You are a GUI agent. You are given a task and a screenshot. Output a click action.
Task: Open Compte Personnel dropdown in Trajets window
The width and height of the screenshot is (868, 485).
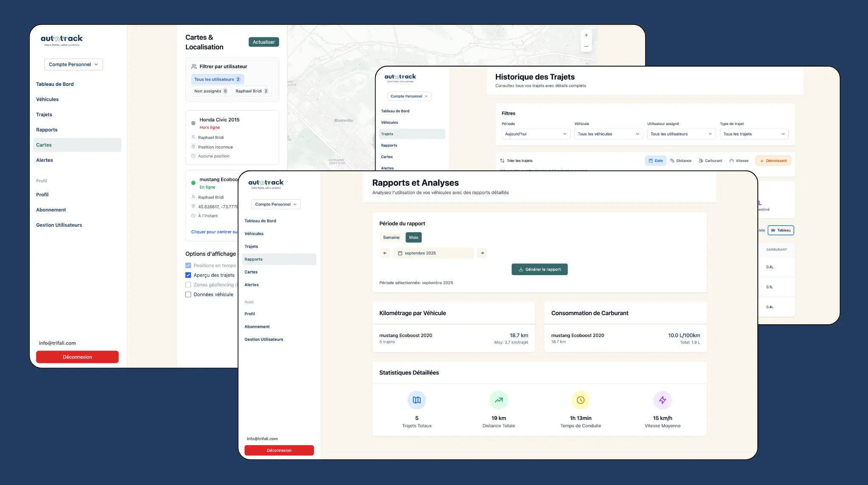[x=409, y=96]
